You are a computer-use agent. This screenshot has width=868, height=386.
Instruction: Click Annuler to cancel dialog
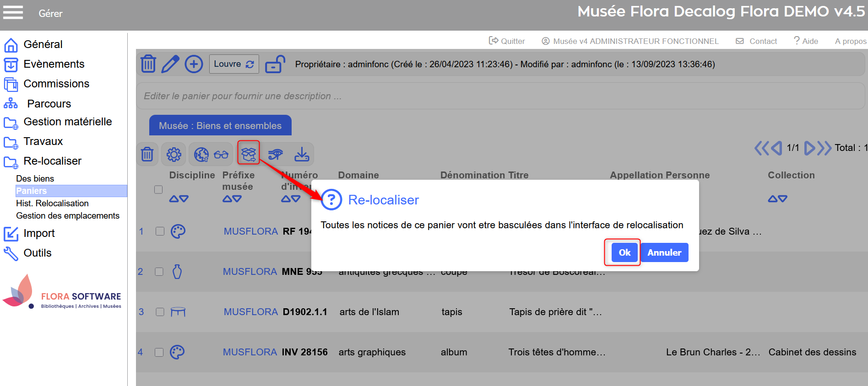pyautogui.click(x=664, y=252)
